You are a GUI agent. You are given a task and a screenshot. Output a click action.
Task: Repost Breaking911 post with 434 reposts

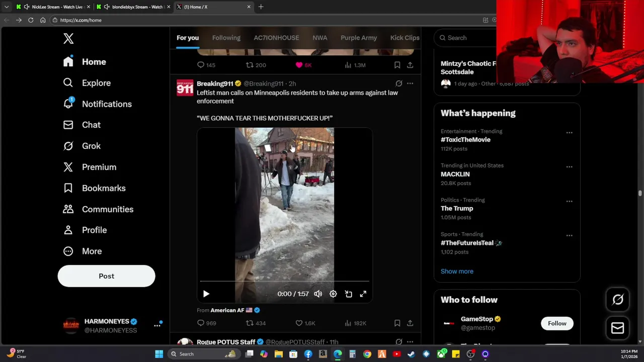[x=256, y=323]
